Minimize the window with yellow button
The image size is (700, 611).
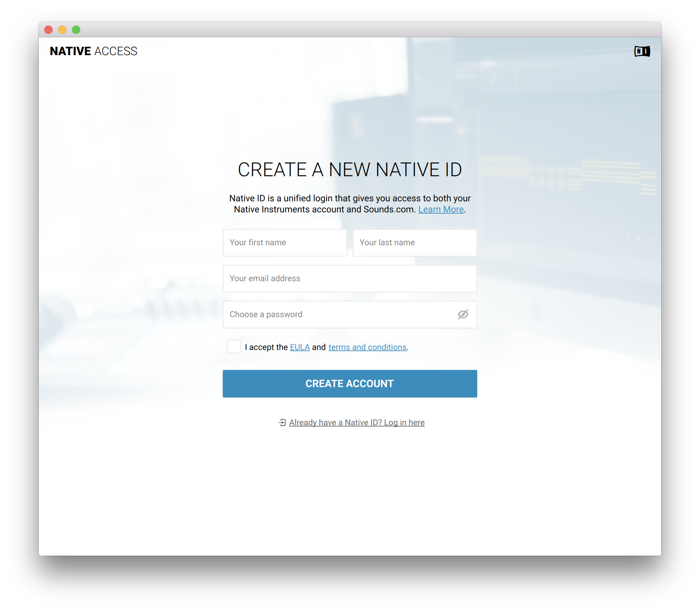pyautogui.click(x=62, y=30)
